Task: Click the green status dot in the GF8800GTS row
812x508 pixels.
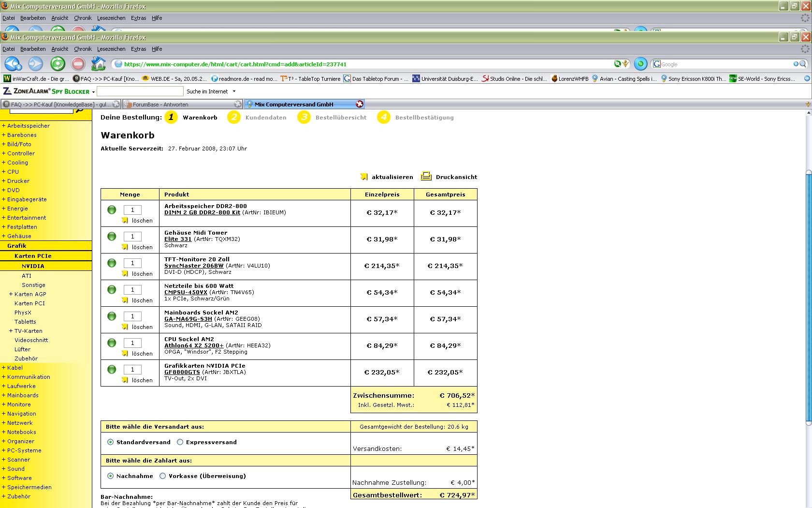Action: pos(112,369)
